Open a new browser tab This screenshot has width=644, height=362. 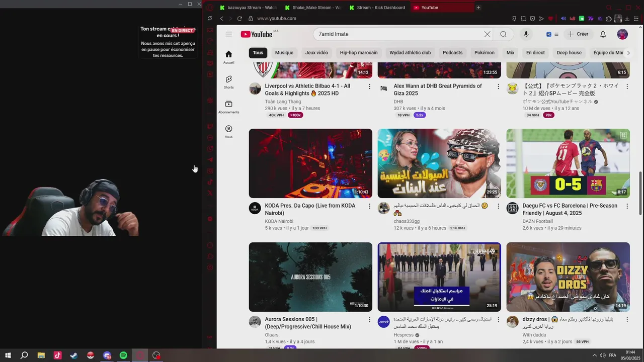point(478,8)
